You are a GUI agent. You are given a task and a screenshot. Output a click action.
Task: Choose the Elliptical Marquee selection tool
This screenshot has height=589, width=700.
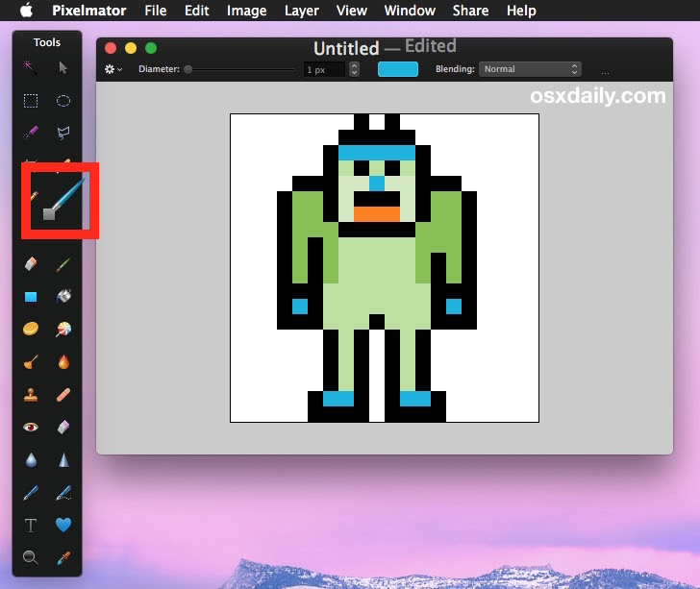pos(63,101)
